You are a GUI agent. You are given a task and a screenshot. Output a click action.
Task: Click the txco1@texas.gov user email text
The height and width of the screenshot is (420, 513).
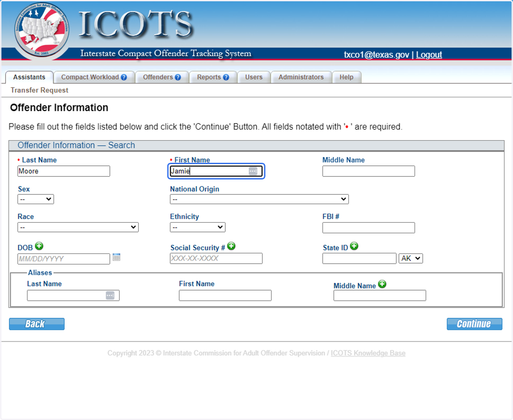[x=377, y=55]
